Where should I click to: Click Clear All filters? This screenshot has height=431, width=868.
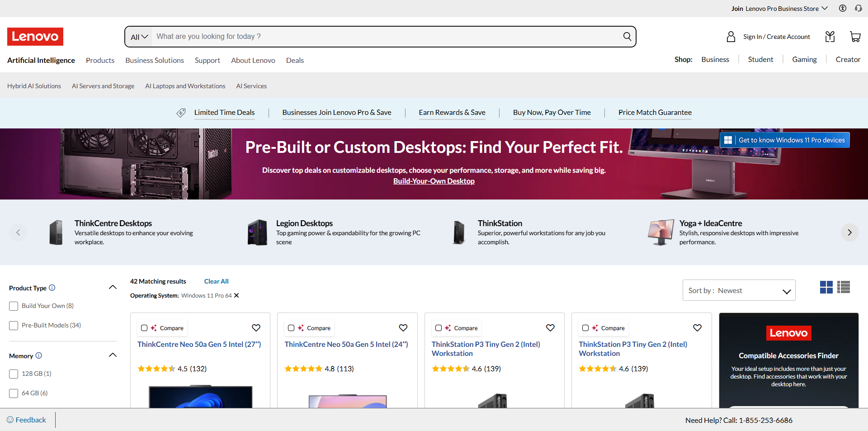point(217,281)
